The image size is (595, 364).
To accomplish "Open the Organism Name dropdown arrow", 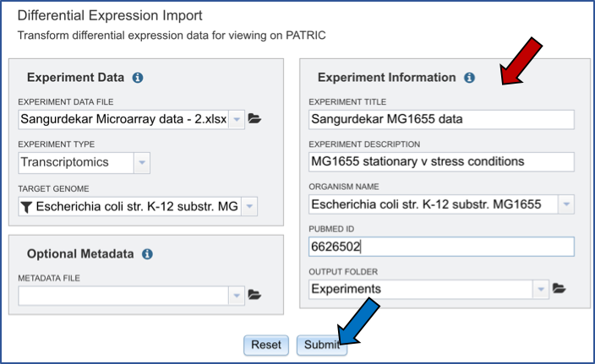I will (x=565, y=204).
